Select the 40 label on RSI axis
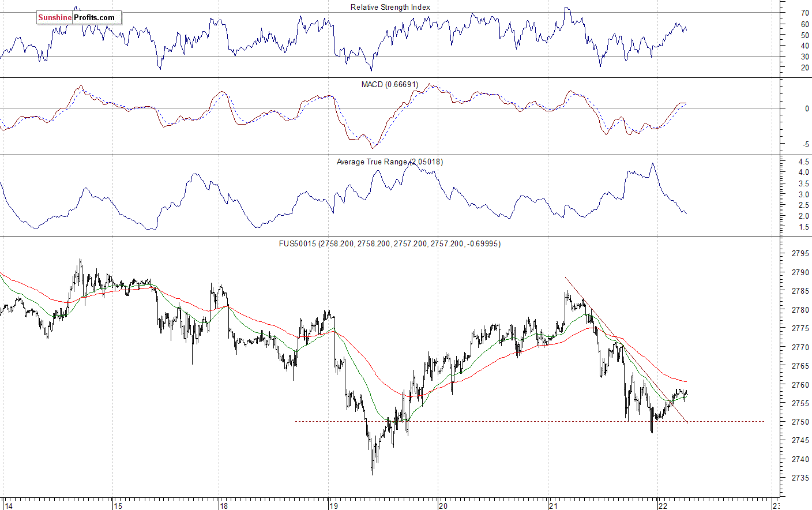Image resolution: width=812 pixels, height=510 pixels. 805,46
